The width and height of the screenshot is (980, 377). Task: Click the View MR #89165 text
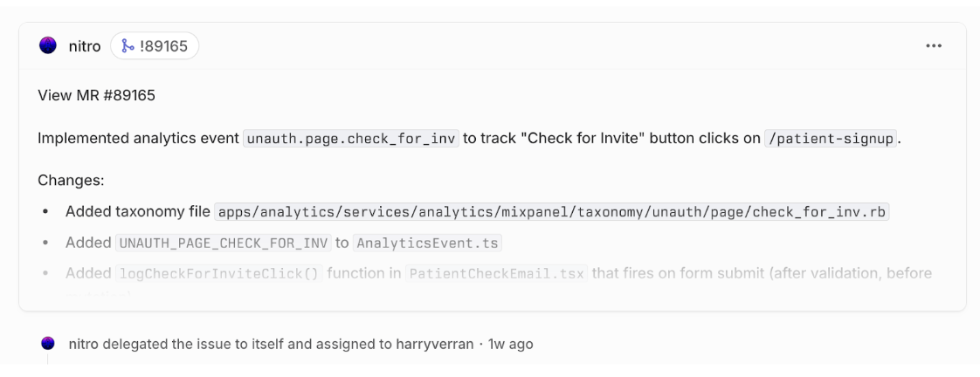(x=96, y=95)
